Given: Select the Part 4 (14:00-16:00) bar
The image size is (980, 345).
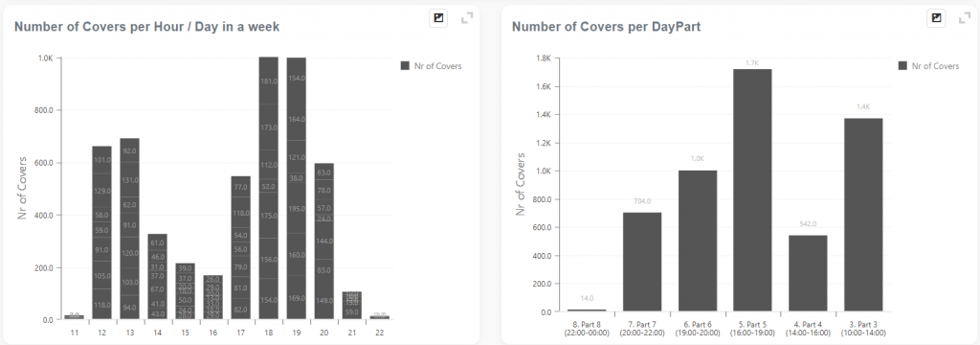Looking at the screenshot, I should pyautogui.click(x=808, y=273).
